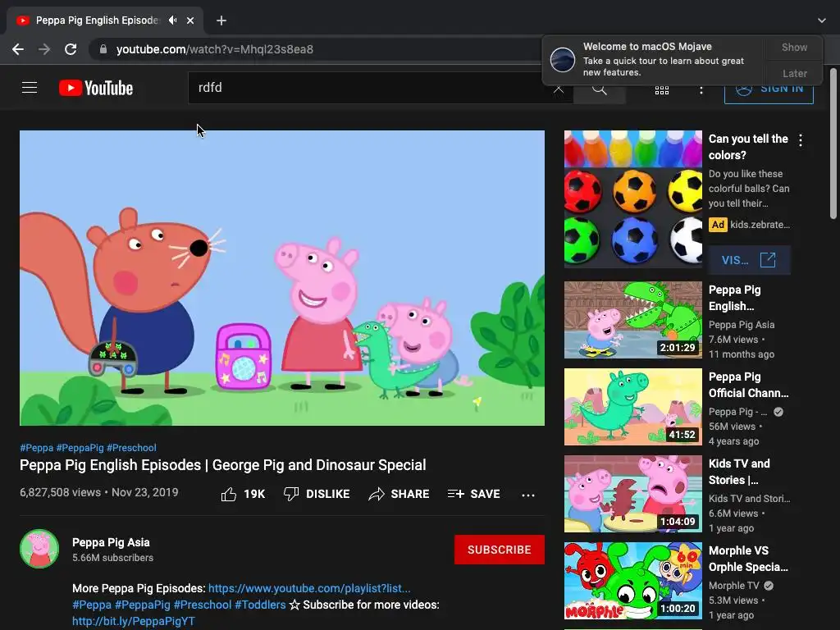This screenshot has height=630, width=840.
Task: Click the video title text
Action: coord(223,465)
